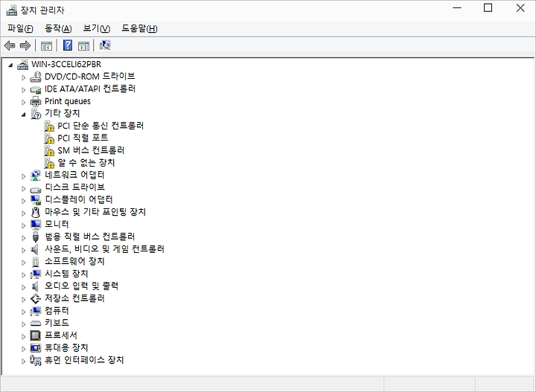Select the 키보드 label
The image size is (536, 392).
pyautogui.click(x=57, y=323)
